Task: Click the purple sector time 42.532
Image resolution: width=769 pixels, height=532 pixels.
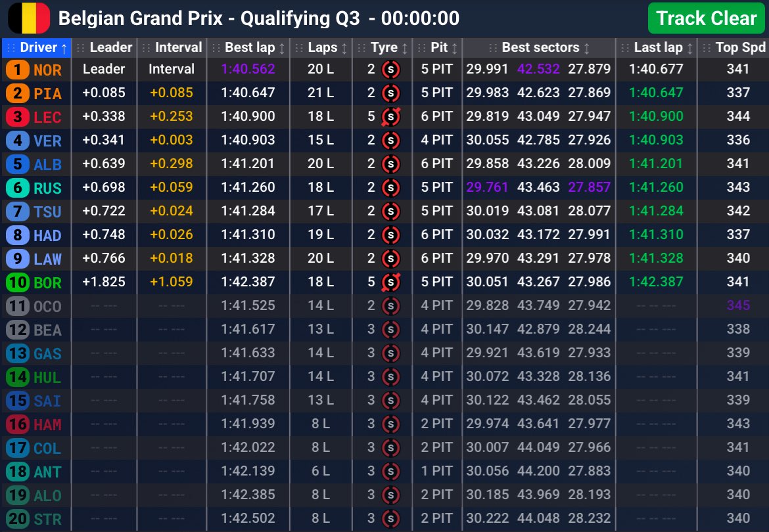Action: coord(538,69)
